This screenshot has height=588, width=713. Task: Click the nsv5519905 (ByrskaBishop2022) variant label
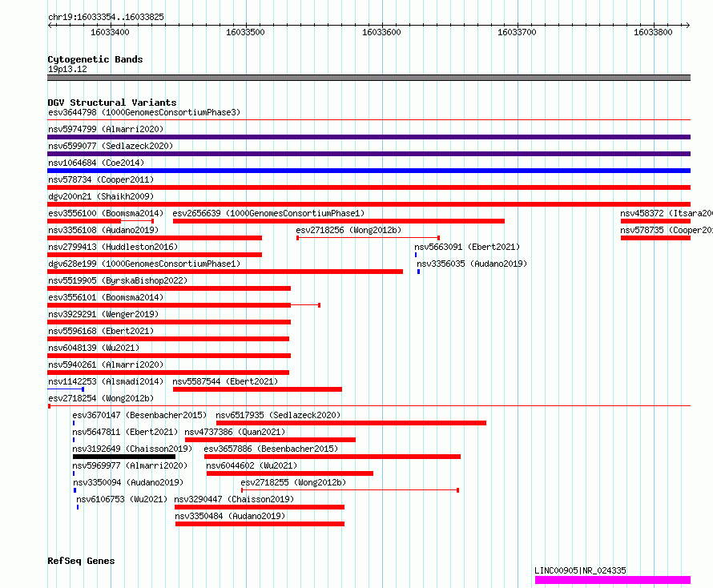(118, 280)
